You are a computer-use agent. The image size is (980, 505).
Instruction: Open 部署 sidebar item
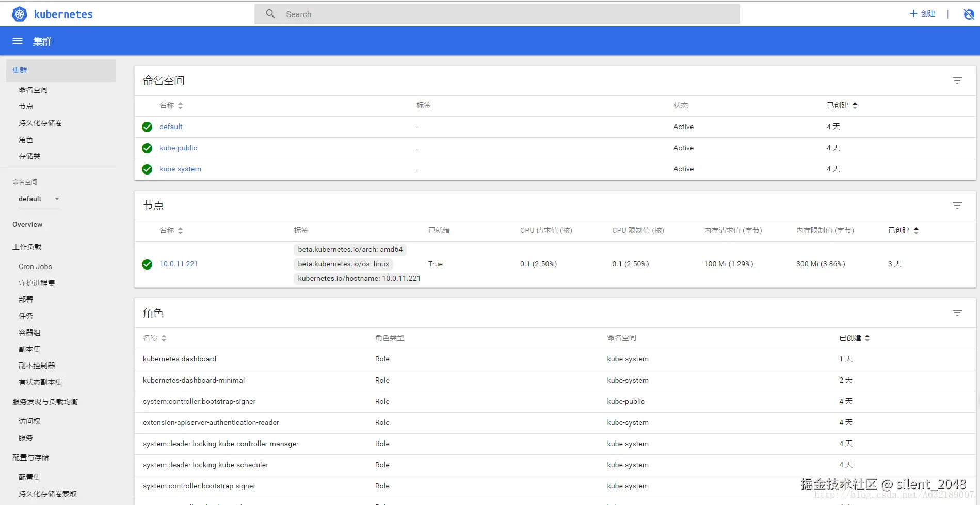coord(26,299)
